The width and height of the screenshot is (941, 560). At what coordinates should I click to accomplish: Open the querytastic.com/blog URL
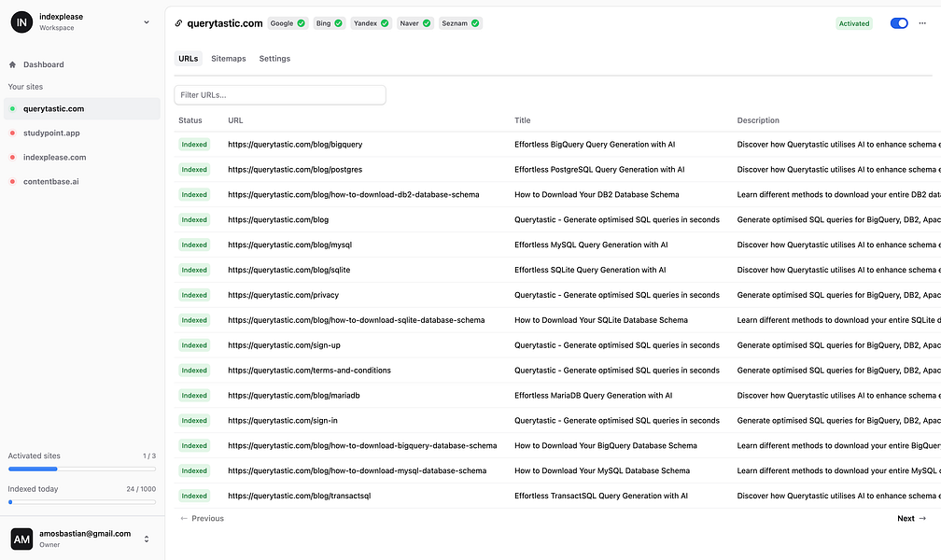coord(278,219)
